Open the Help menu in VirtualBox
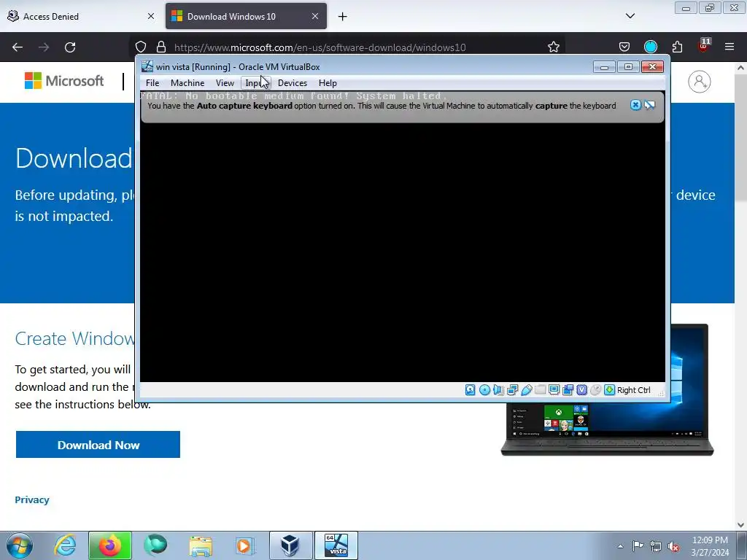747x560 pixels. click(328, 83)
